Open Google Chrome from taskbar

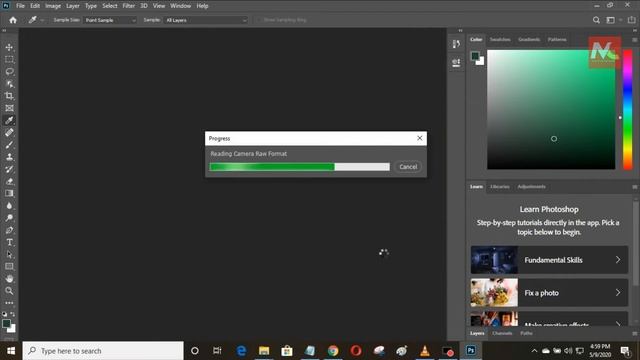333,351
